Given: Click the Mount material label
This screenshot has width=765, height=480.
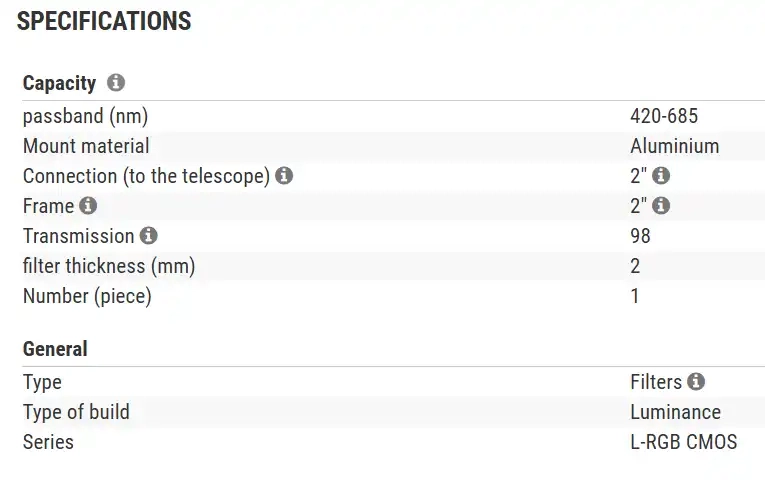Looking at the screenshot, I should point(86,146).
